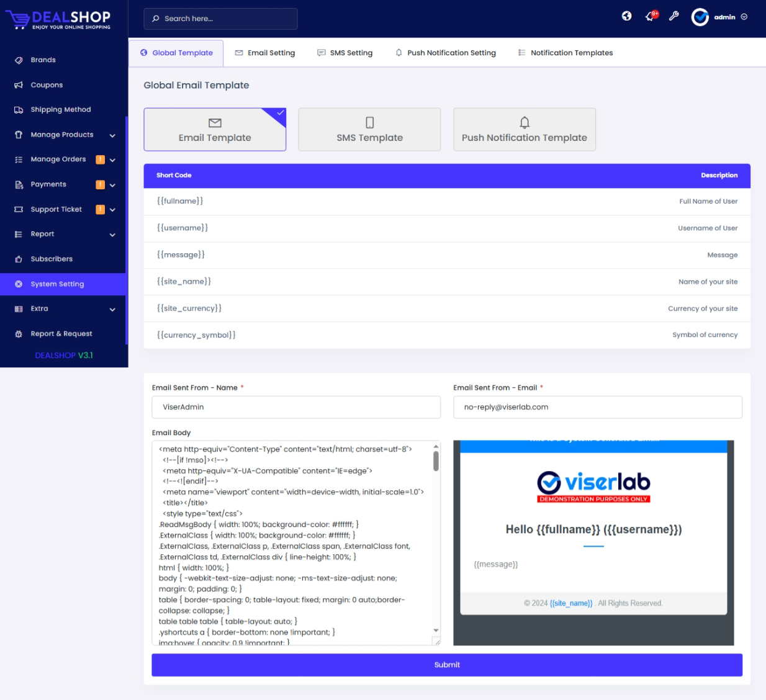Click the Email Body scrollbar thumb
This screenshot has width=766, height=700.
[x=436, y=461]
